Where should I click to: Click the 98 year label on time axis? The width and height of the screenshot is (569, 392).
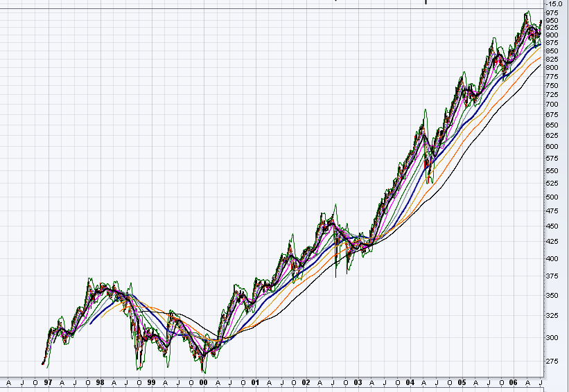coord(100,382)
